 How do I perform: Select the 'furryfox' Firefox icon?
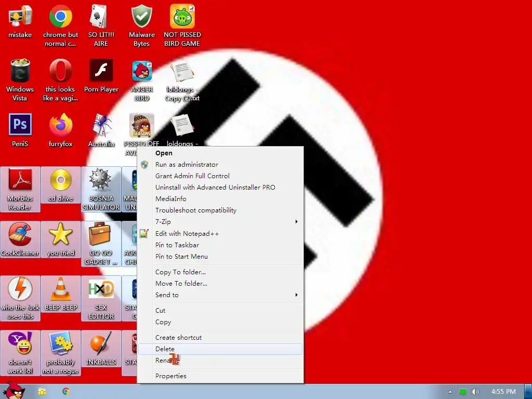pyautogui.click(x=60, y=130)
